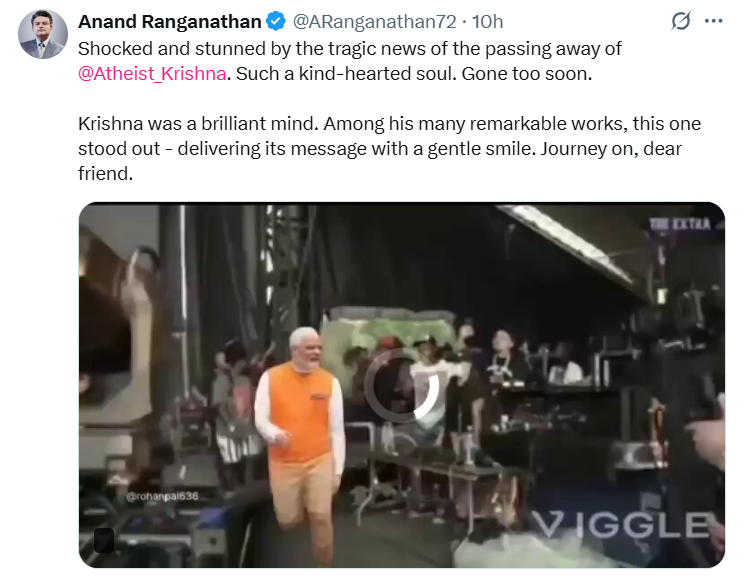This screenshot has width=746, height=579.
Task: Click the closing line 'Journey on, dear friend.'
Action: tap(380, 161)
